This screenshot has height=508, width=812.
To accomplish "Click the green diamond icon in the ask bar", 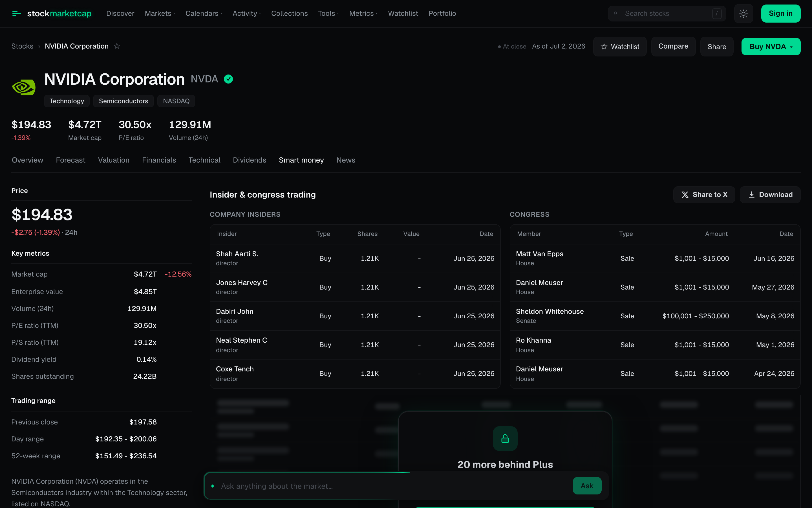I will (x=213, y=486).
